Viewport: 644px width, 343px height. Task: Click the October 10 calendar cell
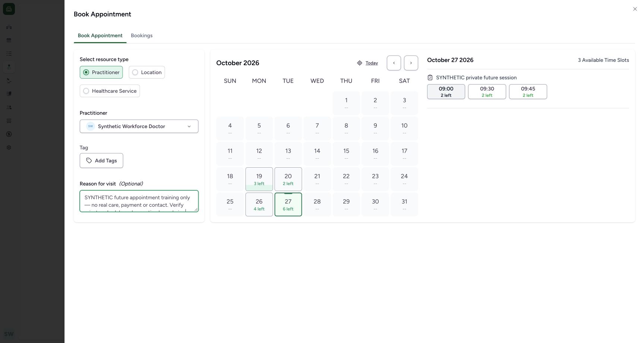pyautogui.click(x=404, y=128)
